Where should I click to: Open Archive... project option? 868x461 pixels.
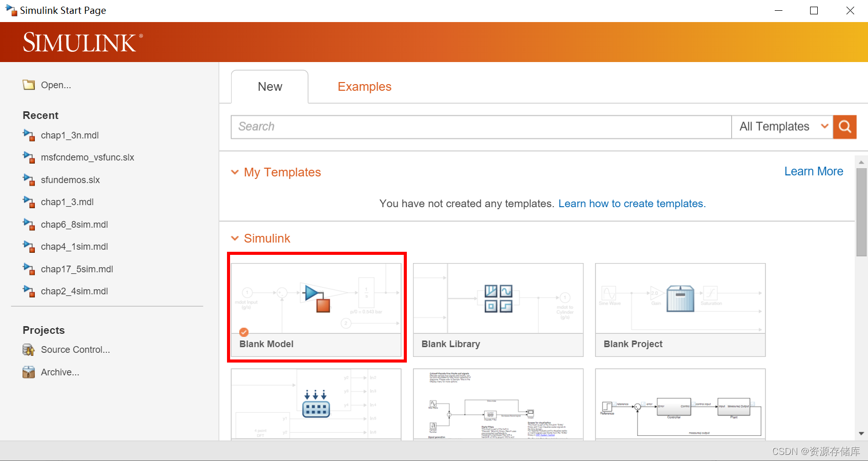pos(60,372)
